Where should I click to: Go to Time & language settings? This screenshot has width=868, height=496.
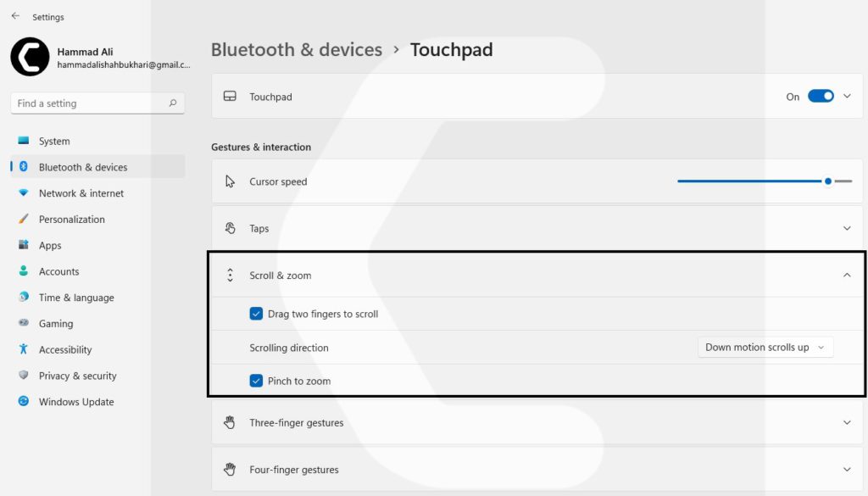pyautogui.click(x=75, y=298)
